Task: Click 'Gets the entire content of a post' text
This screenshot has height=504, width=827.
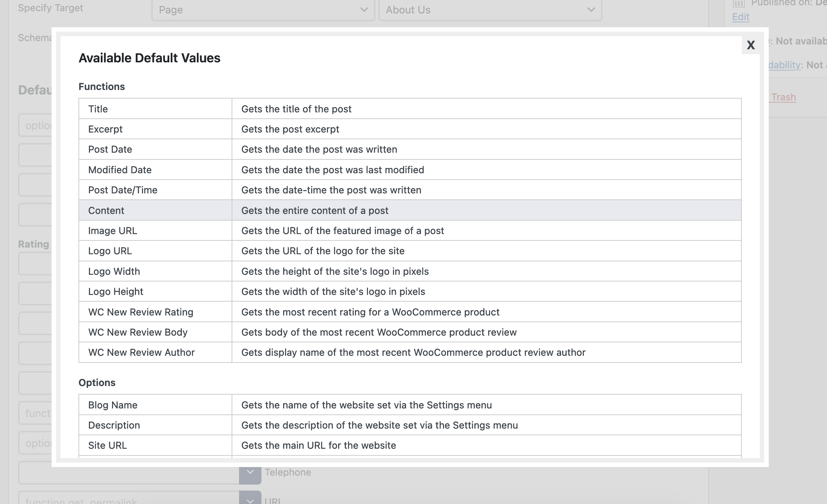Action: pos(315,211)
